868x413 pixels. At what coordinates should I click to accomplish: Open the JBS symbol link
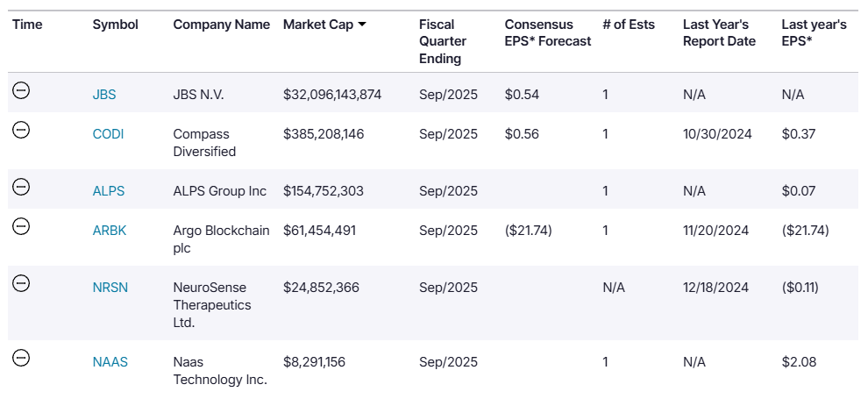104,95
